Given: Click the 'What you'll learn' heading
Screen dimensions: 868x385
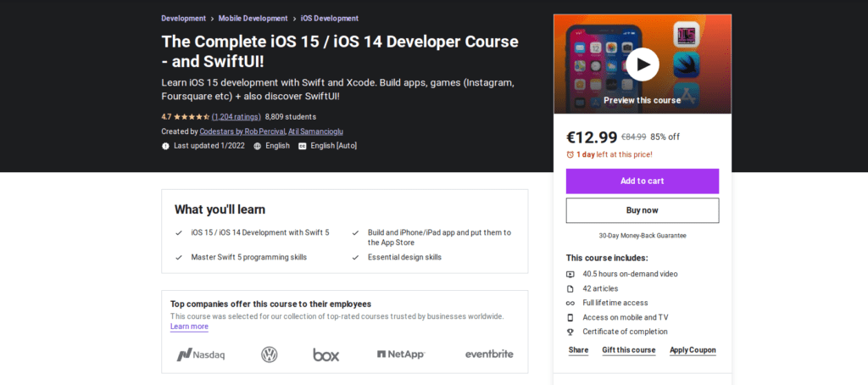Looking at the screenshot, I should (x=220, y=209).
